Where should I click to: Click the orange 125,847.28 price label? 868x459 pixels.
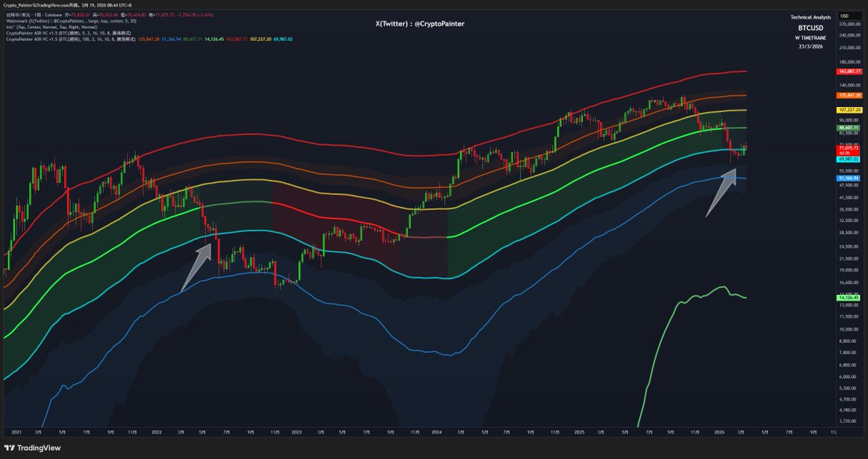(x=849, y=95)
